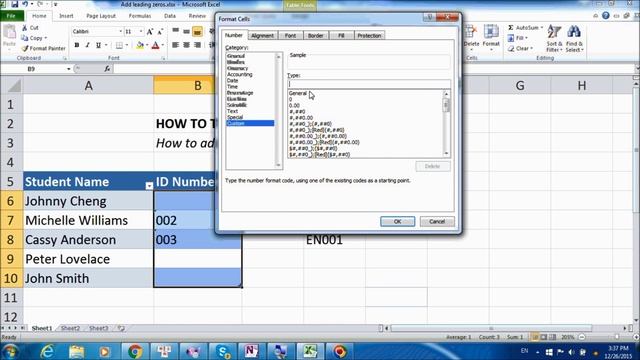Open Google Chrome from the taskbar
Image resolution: width=640 pixels, height=360 pixels.
pyautogui.click(x=135, y=351)
